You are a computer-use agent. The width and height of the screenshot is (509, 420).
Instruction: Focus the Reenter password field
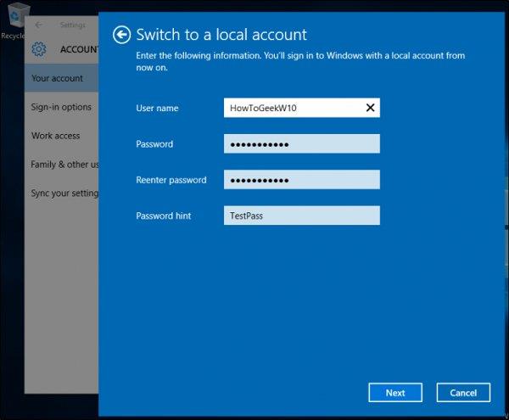click(x=301, y=180)
